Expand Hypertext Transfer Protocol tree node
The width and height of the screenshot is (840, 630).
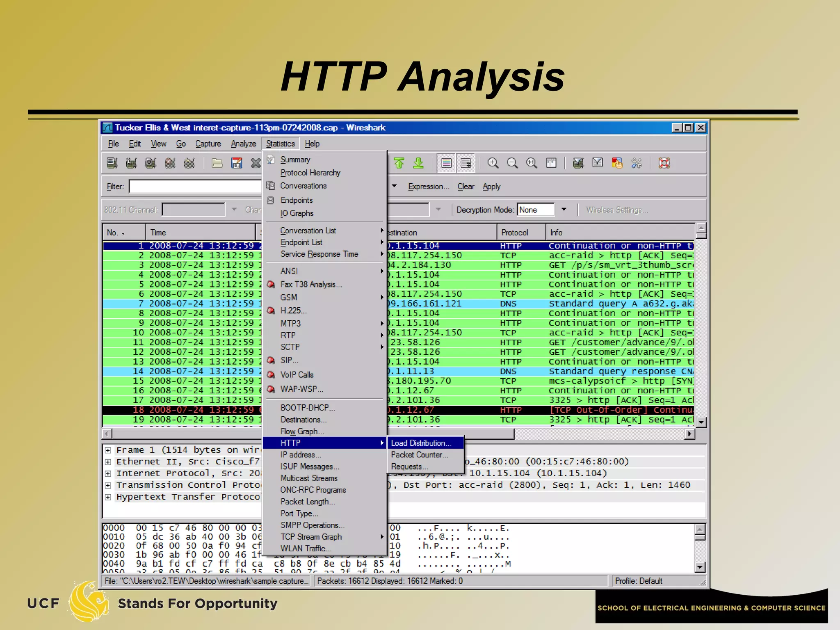click(108, 497)
